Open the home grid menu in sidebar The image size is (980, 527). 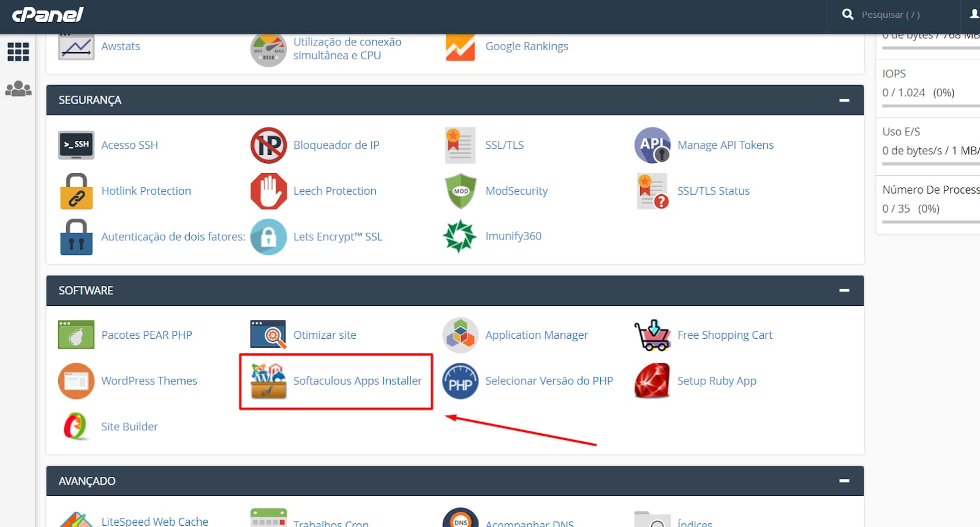click(18, 51)
